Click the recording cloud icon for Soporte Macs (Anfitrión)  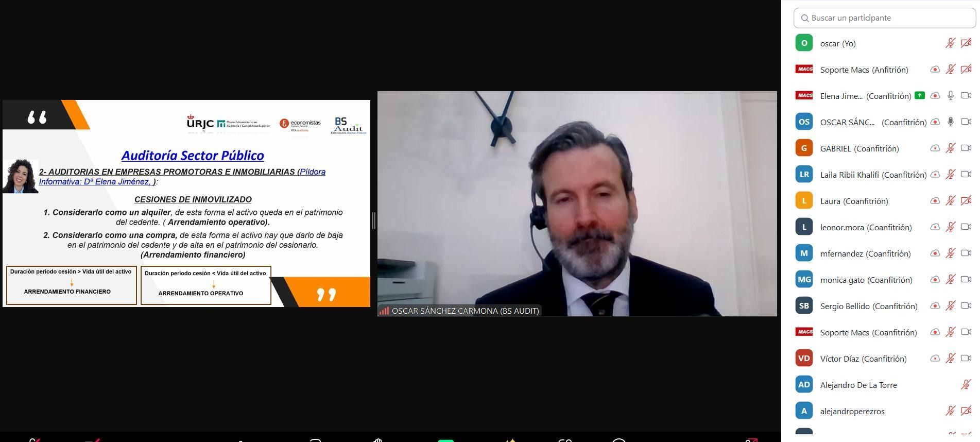point(935,70)
